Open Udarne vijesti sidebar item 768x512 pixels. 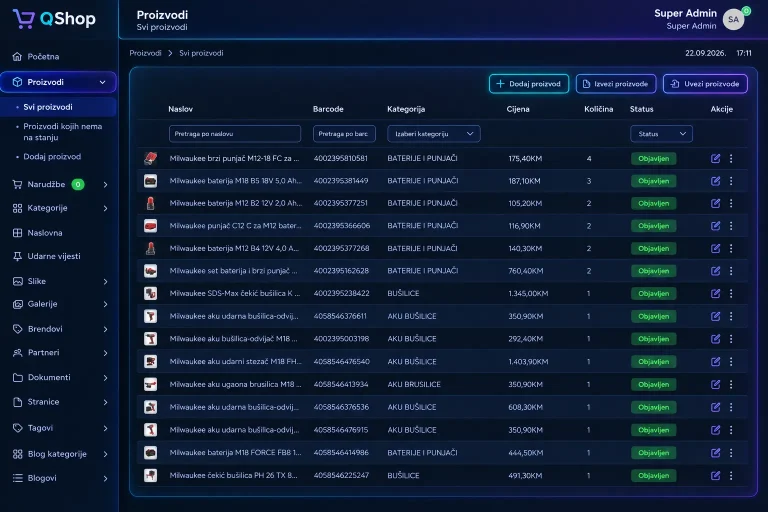coord(53,256)
